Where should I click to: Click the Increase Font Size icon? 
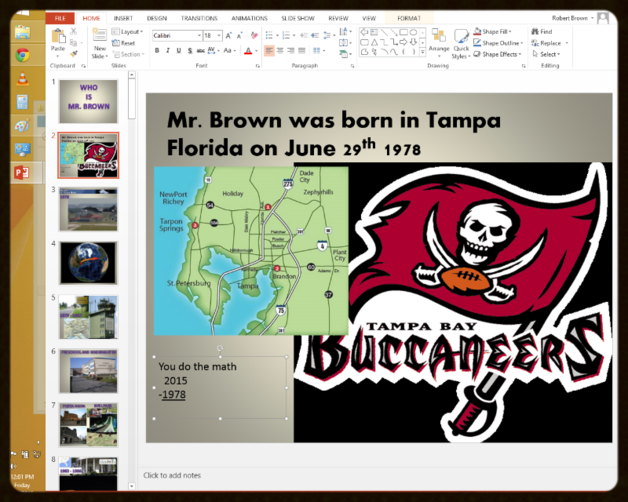[x=229, y=36]
